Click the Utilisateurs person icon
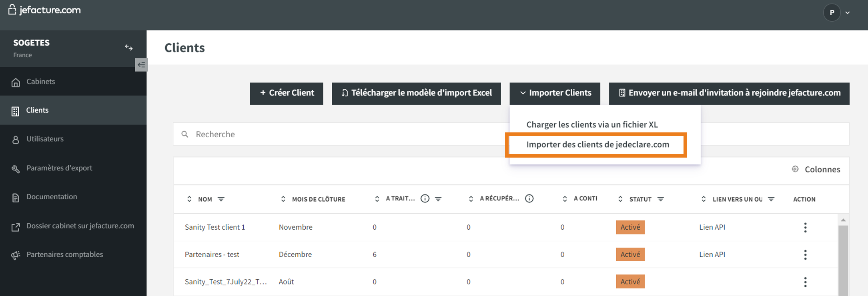Screen dimensions: 868x296 16,140
